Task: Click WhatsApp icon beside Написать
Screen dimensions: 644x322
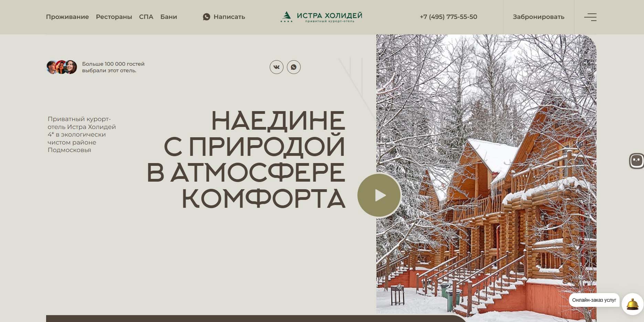Action: pyautogui.click(x=206, y=17)
